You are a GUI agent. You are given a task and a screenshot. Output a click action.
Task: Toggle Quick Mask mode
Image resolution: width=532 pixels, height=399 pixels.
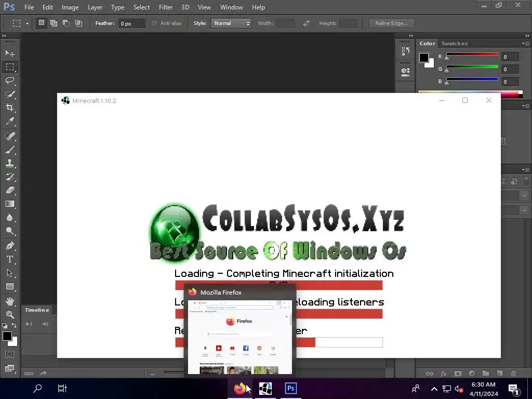(10, 354)
